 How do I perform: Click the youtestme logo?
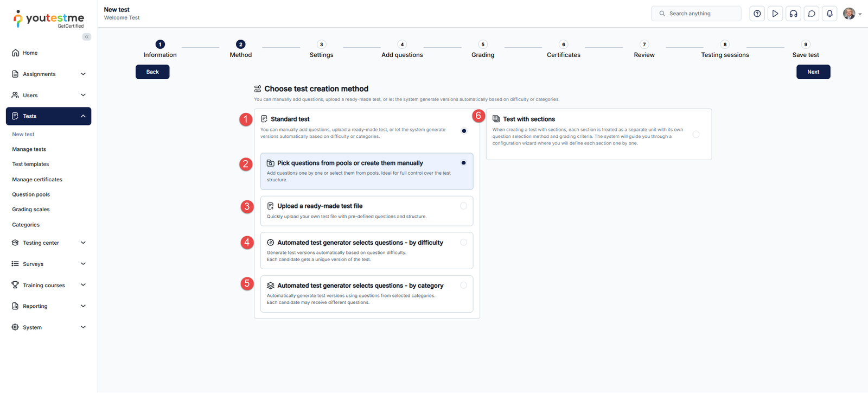pyautogui.click(x=49, y=18)
